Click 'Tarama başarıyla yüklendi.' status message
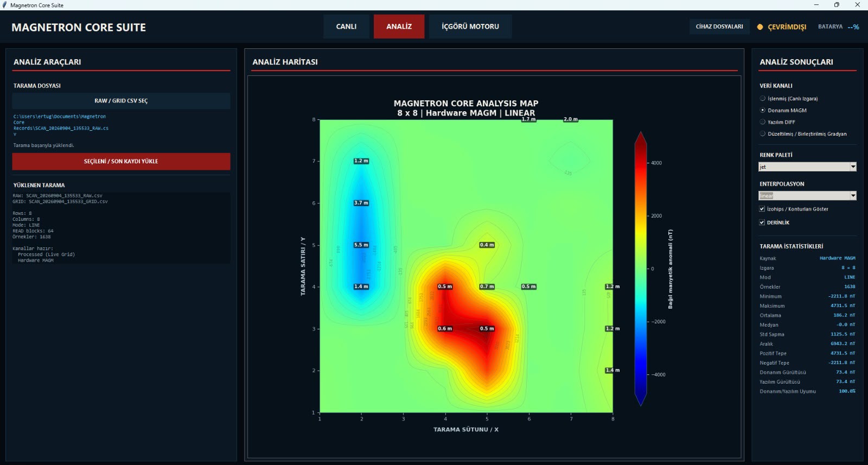This screenshot has width=868, height=465. click(44, 145)
